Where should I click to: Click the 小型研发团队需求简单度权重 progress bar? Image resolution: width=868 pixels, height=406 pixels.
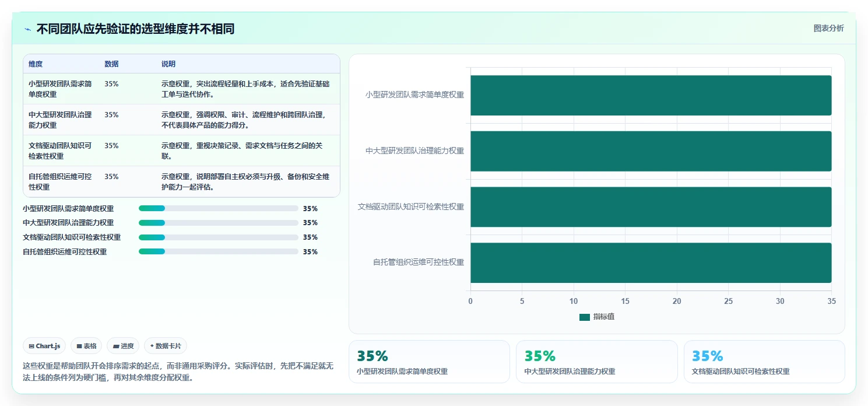pyautogui.click(x=219, y=208)
